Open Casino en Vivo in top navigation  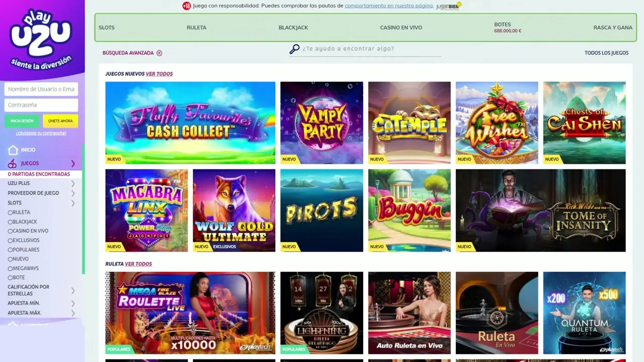[x=401, y=28]
